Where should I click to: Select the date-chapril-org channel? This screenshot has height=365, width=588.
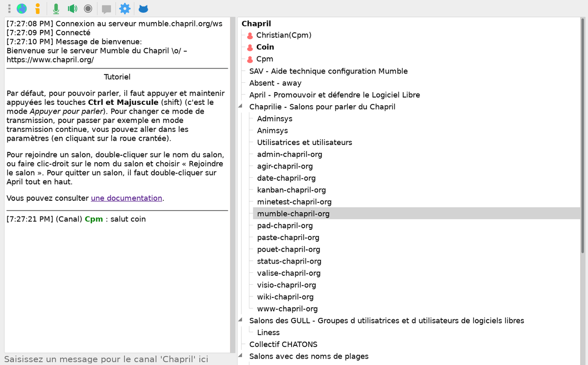287,178
